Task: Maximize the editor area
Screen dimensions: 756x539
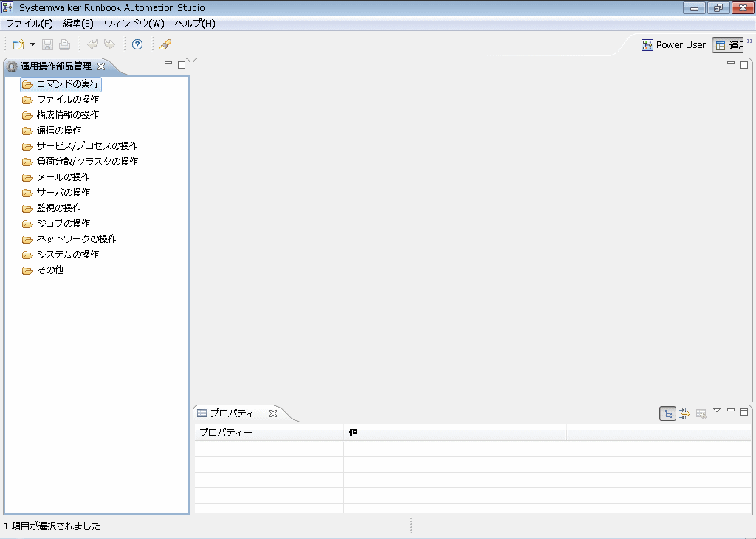Action: pyautogui.click(x=744, y=64)
